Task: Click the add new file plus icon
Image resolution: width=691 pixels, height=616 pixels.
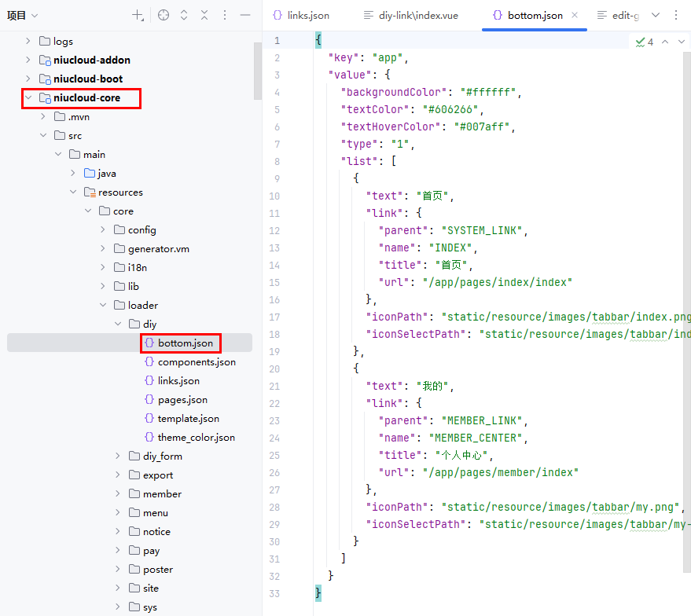Action: pyautogui.click(x=138, y=15)
